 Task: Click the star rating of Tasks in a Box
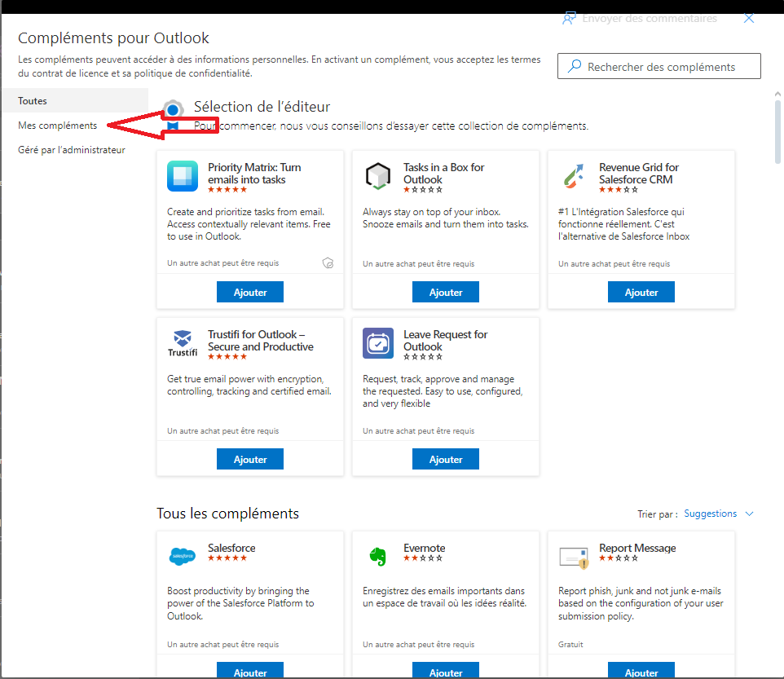[x=423, y=189]
